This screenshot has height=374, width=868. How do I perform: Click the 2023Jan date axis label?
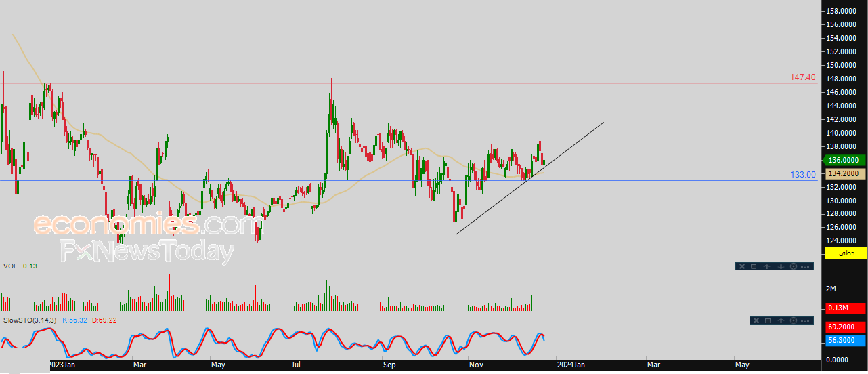[x=62, y=365]
